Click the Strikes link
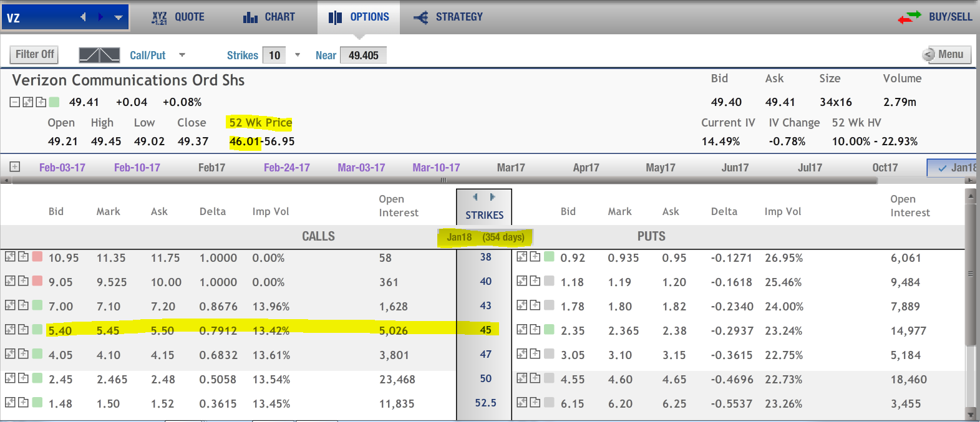The image size is (980, 422). click(x=243, y=55)
